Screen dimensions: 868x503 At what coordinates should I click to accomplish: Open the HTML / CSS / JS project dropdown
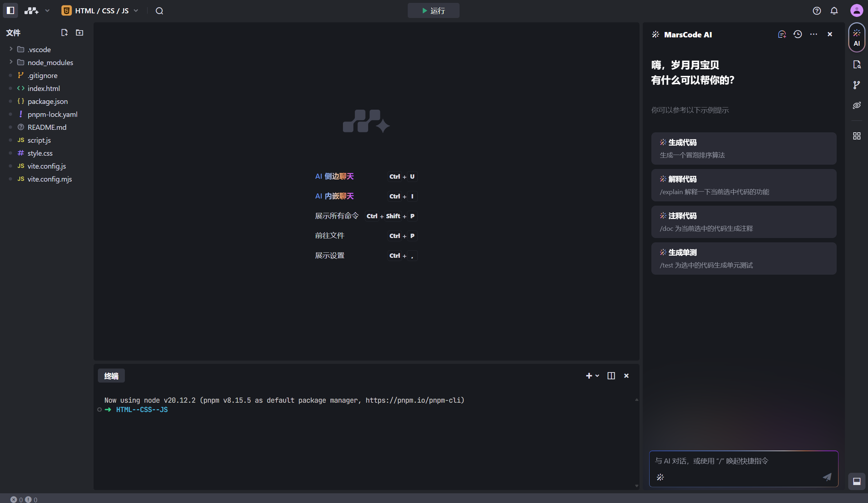(x=100, y=11)
